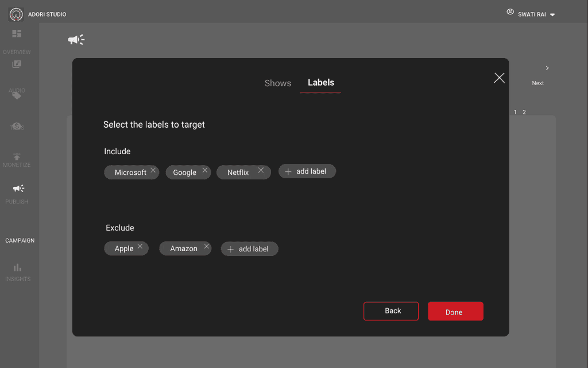588x368 pixels.
Task: Open the Overview sidebar icon
Action: pyautogui.click(x=17, y=33)
